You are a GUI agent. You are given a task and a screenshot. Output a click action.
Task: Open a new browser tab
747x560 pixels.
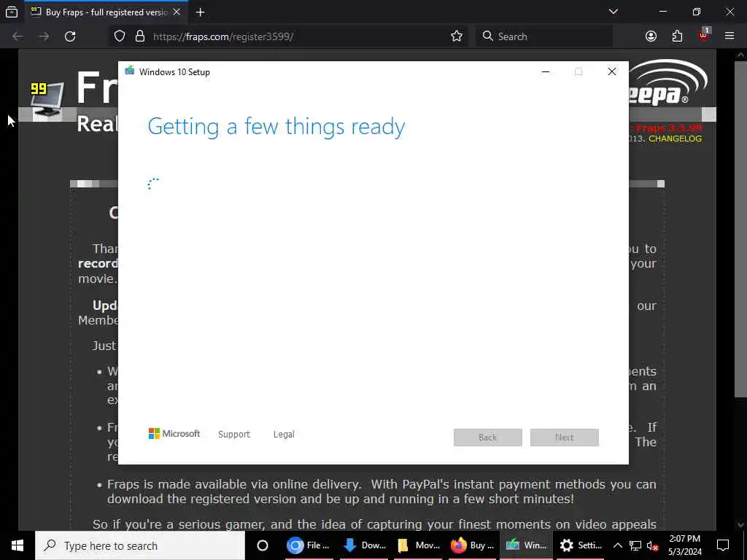(200, 12)
